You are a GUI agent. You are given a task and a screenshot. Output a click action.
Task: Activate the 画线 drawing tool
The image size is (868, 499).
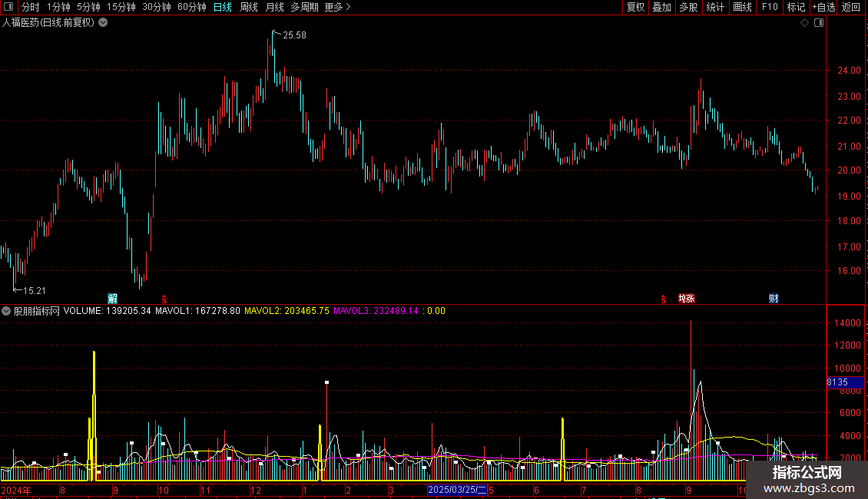(742, 7)
